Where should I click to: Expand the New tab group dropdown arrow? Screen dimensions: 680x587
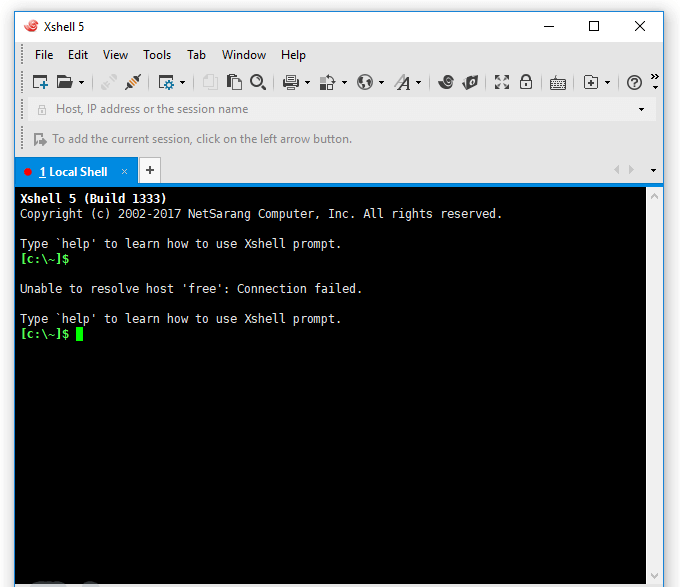608,82
